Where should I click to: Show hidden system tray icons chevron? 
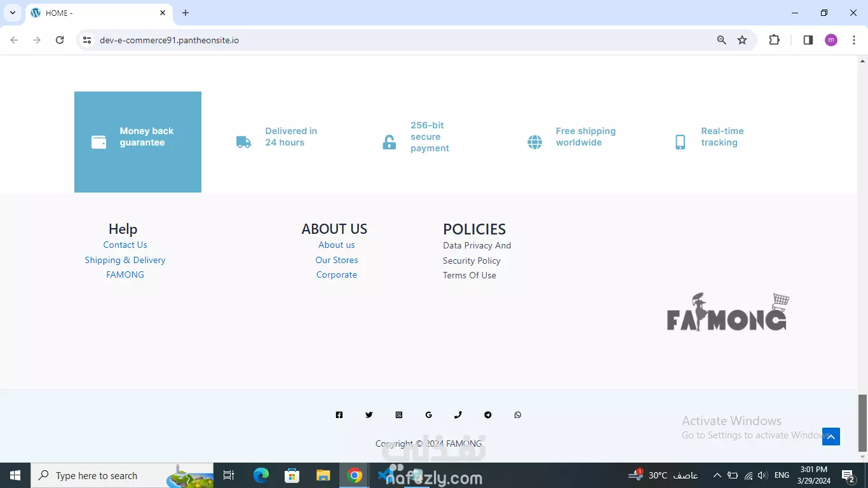[x=717, y=475]
